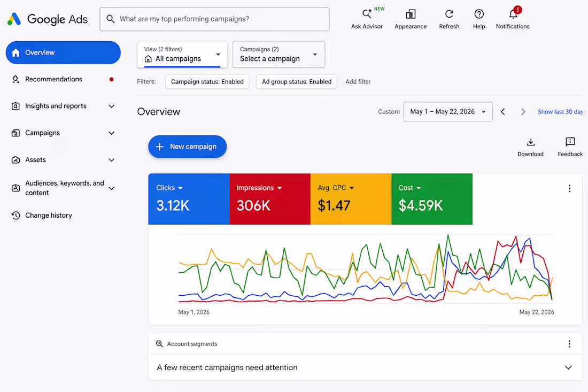Click the Account segments magnifier icon
Screen dimensions: 588x392
pyautogui.click(x=159, y=344)
